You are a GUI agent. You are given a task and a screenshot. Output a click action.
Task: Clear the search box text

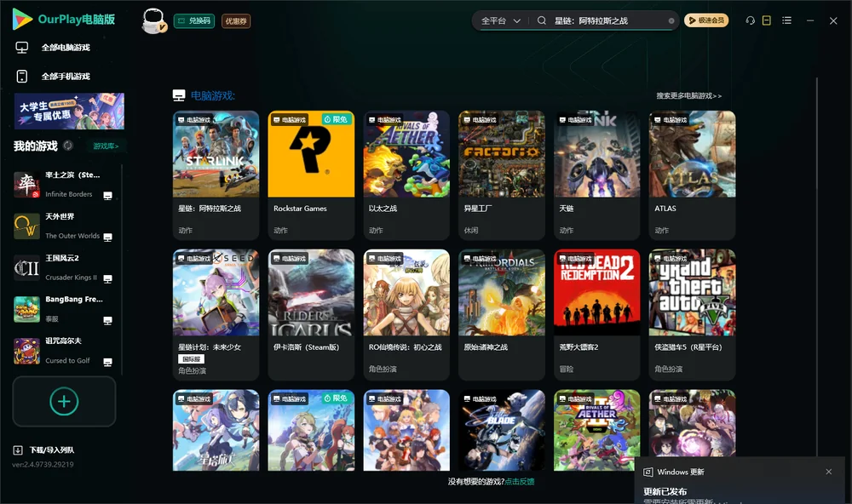[671, 20]
